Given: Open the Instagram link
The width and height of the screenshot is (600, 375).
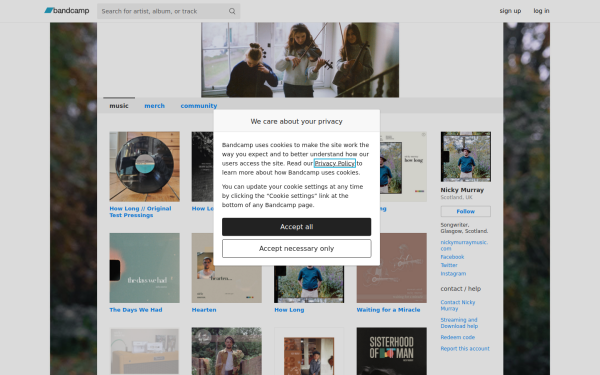Looking at the screenshot, I should 453,274.
